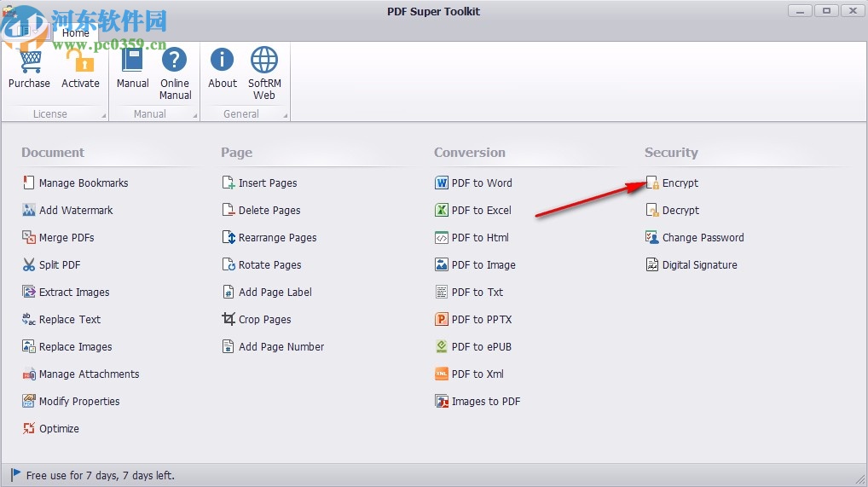Viewport: 868px width, 487px height.
Task: Click the Rotate Pages icon
Action: coord(228,265)
